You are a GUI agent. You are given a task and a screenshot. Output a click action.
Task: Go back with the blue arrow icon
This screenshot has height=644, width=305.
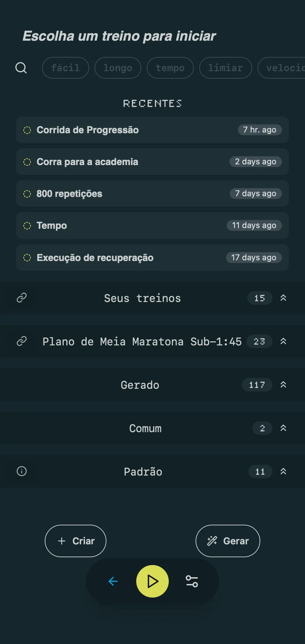pos(113,582)
